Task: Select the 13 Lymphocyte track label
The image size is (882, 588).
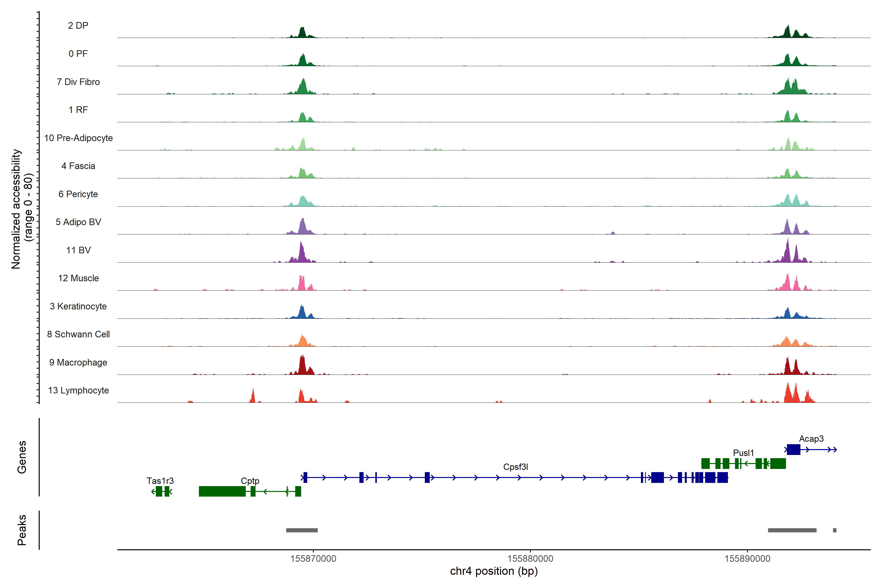Action: point(78,390)
